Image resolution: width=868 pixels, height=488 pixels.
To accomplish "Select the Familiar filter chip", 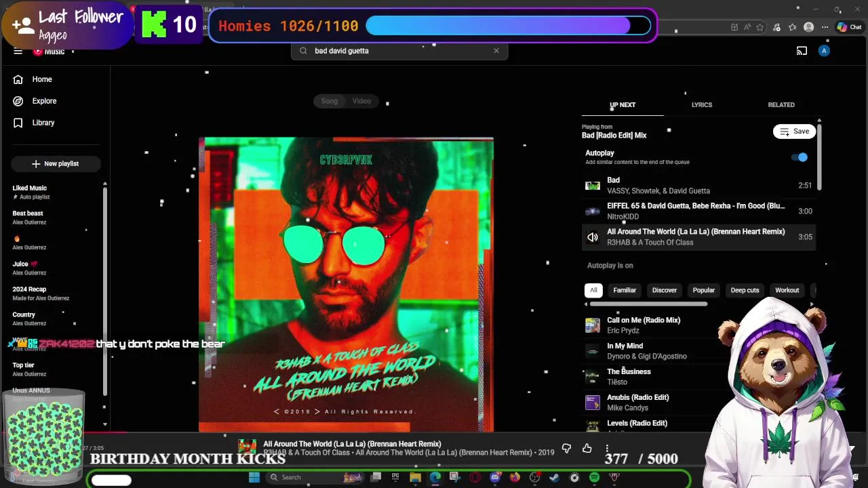I will pos(625,290).
